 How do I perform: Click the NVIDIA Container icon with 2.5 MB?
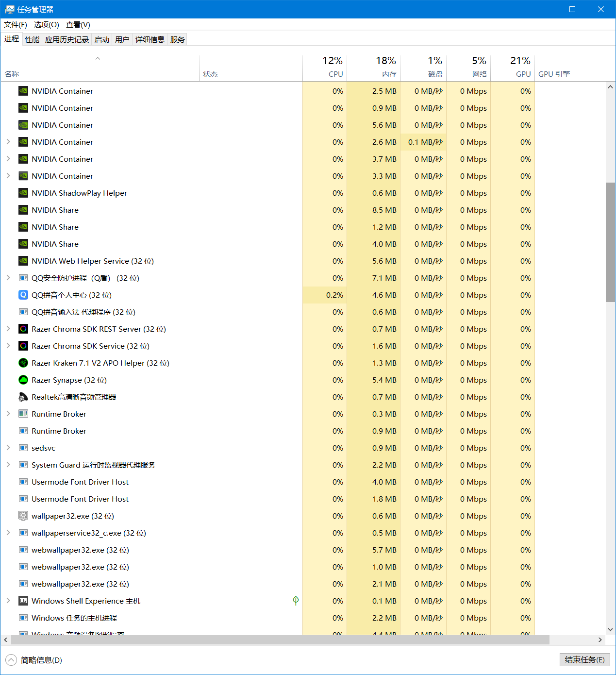(x=23, y=91)
